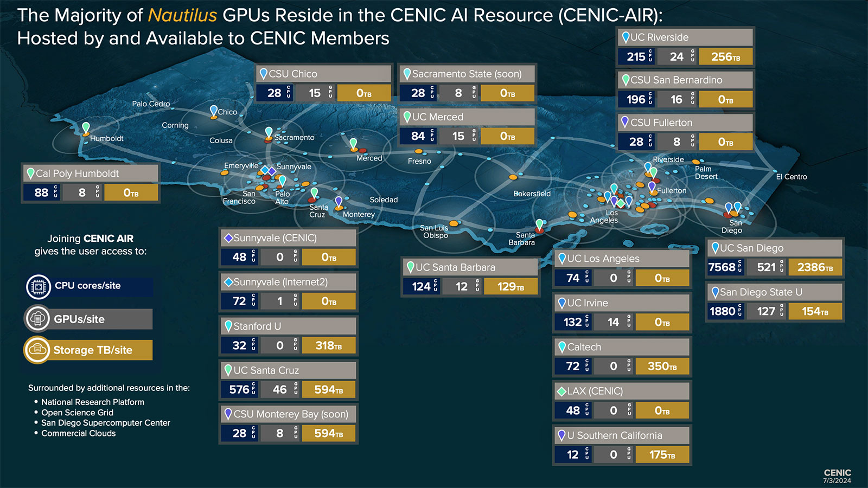Click U Southern California's 175TB storage value
Viewport: 868px width, 488px height.
(x=662, y=454)
